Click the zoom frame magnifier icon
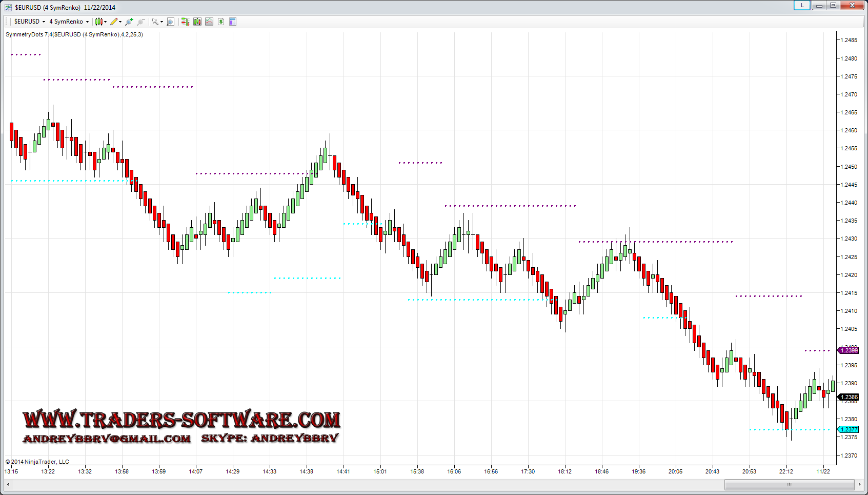868x495 pixels. pyautogui.click(x=171, y=22)
